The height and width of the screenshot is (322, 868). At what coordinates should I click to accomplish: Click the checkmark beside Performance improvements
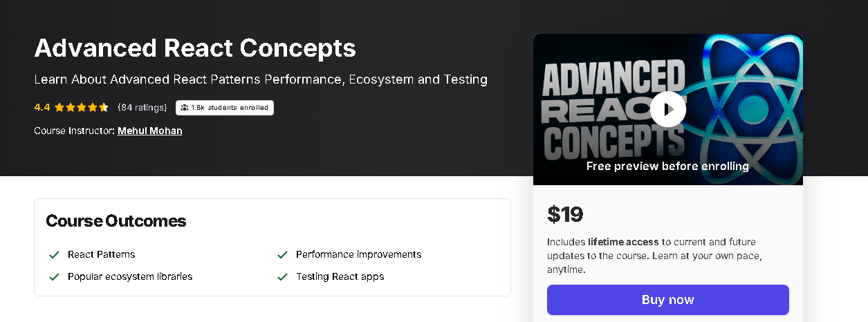click(x=282, y=254)
